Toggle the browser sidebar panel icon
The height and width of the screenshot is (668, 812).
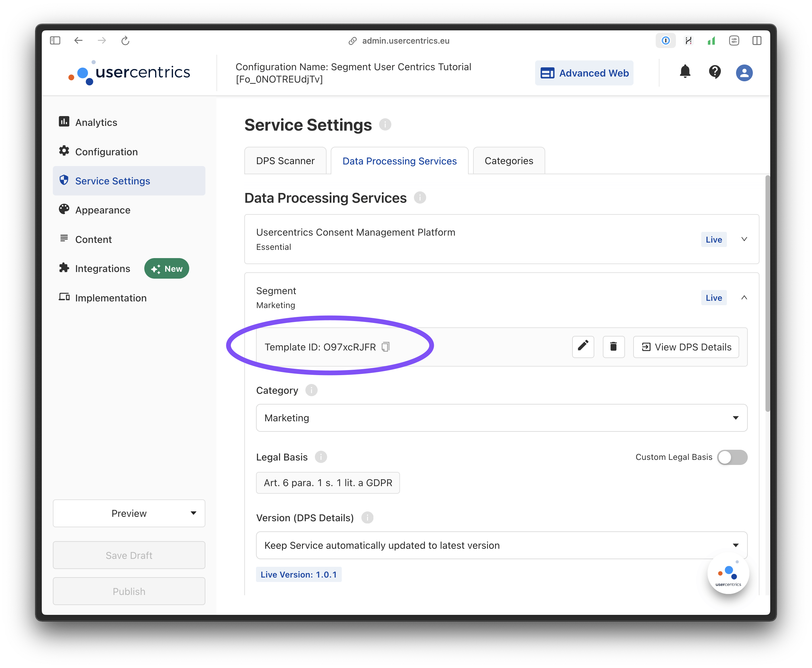coord(55,40)
